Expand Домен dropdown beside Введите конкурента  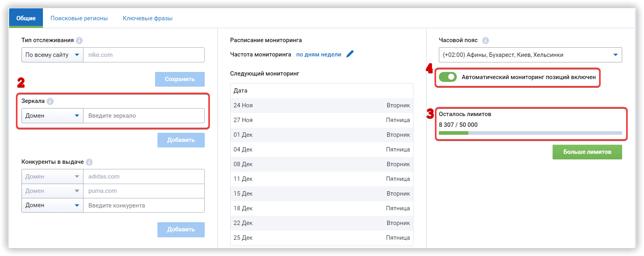52,205
